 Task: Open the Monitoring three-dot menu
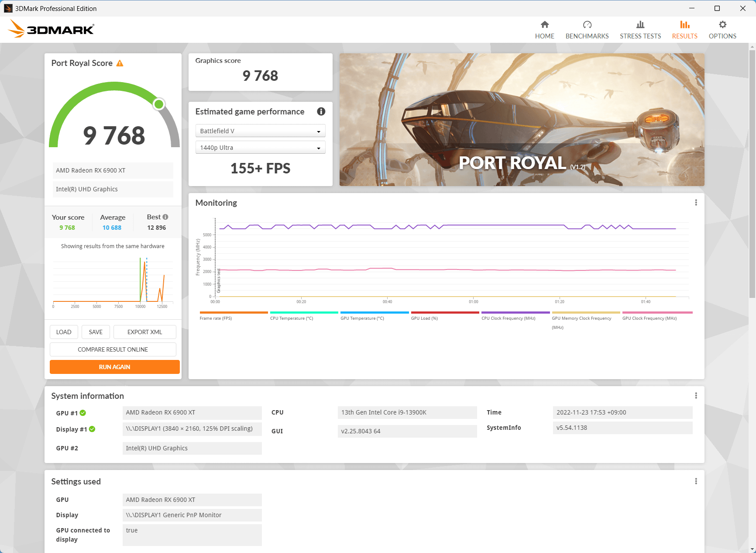(696, 203)
